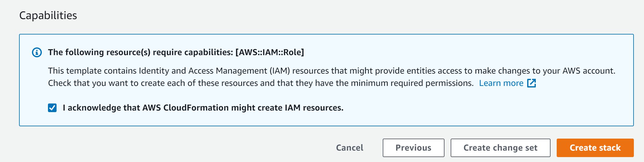Go back with the Previous button

(413, 148)
